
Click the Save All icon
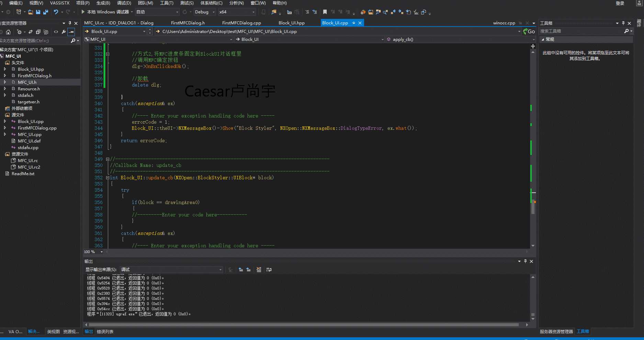tap(46, 12)
